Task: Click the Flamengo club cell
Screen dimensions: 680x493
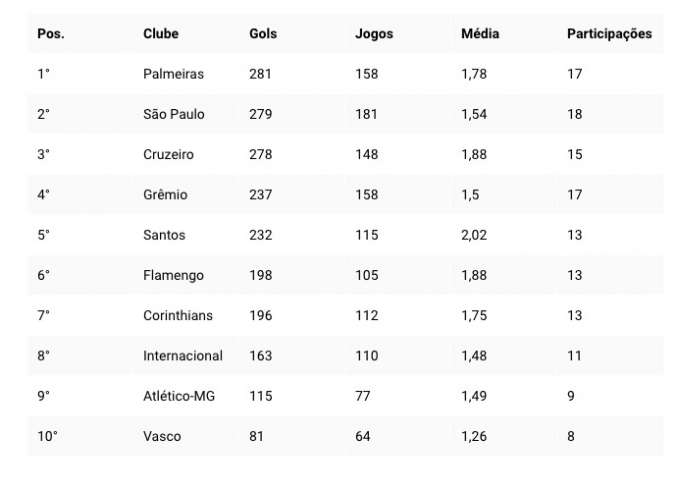Action: pyautogui.click(x=173, y=275)
